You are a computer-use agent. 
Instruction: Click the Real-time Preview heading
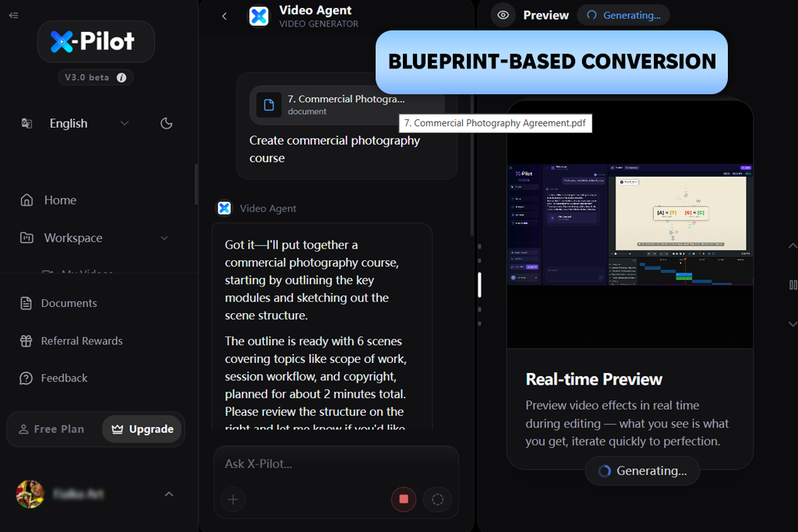pyautogui.click(x=594, y=379)
